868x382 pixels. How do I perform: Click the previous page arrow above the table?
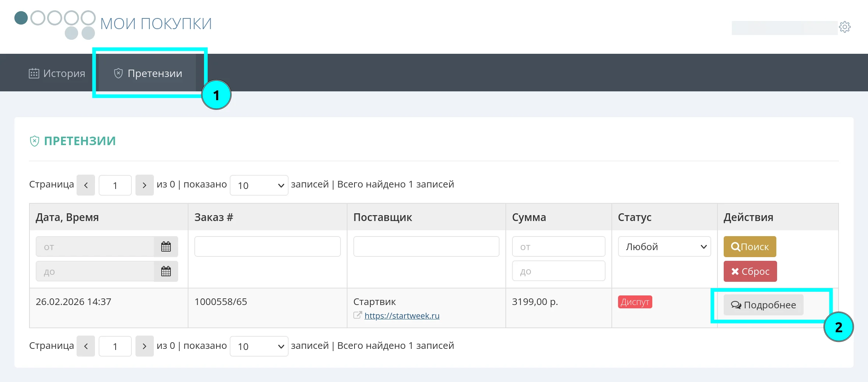(x=86, y=185)
